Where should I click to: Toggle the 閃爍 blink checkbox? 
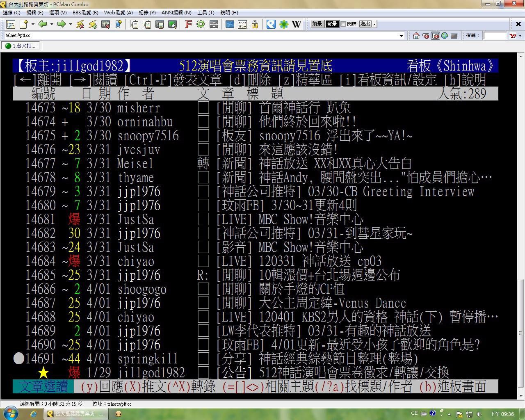click(x=343, y=24)
